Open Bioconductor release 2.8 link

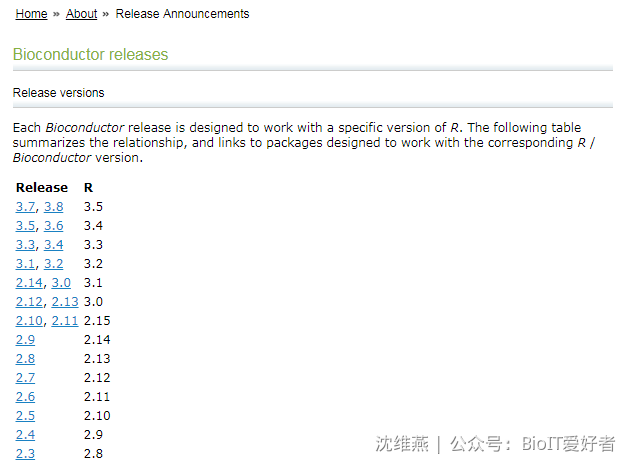pos(26,359)
